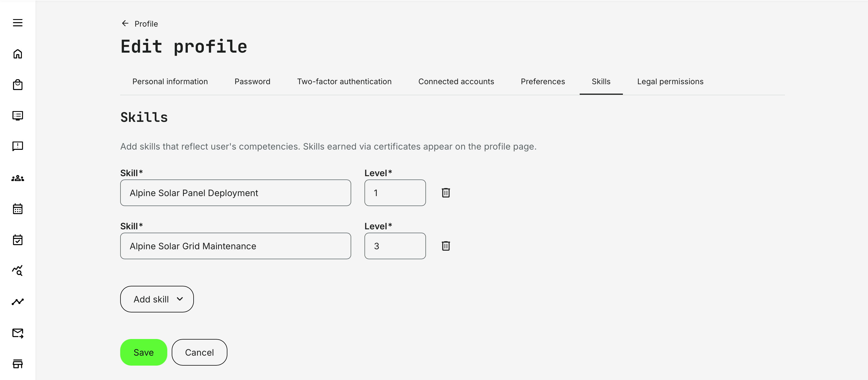868x380 pixels.
Task: Open the courses panel via the monitor icon
Action: click(17, 115)
